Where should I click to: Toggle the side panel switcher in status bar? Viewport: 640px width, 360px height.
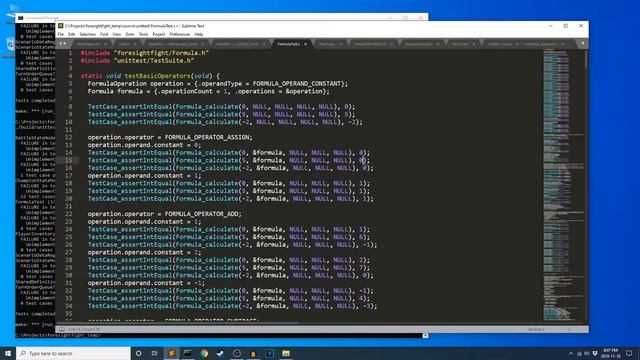pyautogui.click(x=62, y=329)
